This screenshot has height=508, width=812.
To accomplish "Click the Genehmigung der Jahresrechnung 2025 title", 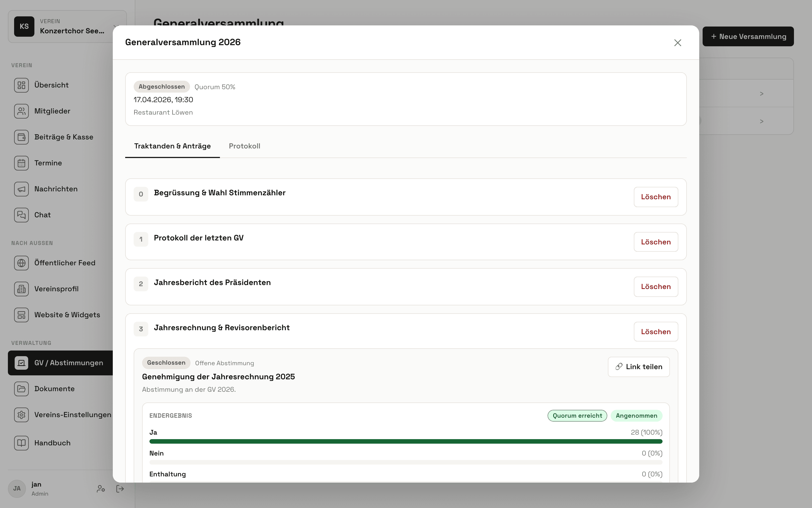I will pos(219,377).
